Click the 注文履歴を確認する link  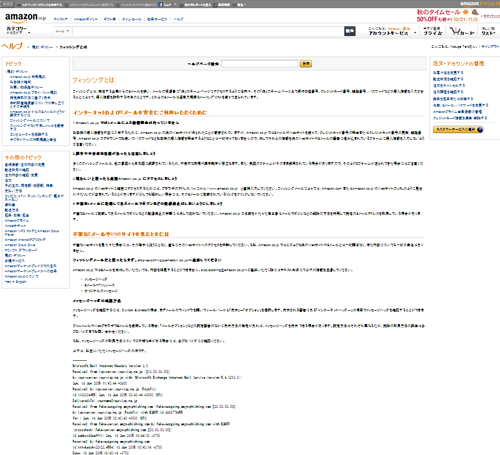pos(448,92)
